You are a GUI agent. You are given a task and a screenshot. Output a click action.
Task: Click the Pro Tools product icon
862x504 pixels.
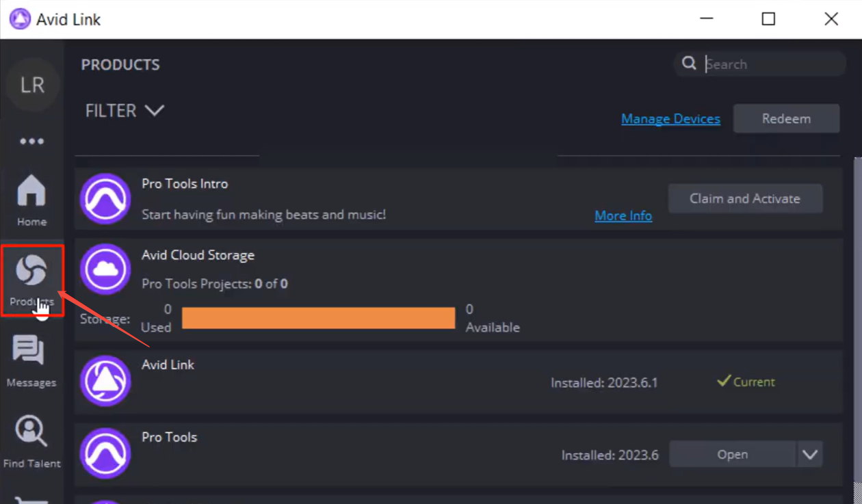[x=105, y=453]
